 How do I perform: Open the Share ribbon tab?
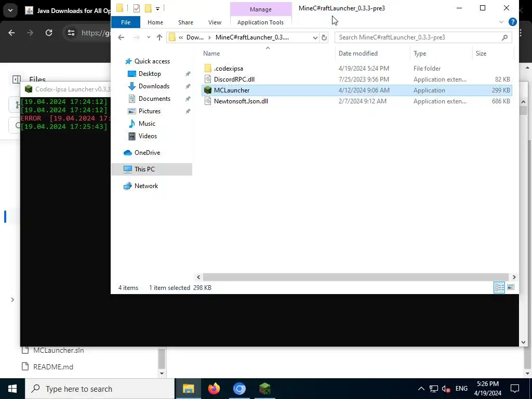pos(185,22)
